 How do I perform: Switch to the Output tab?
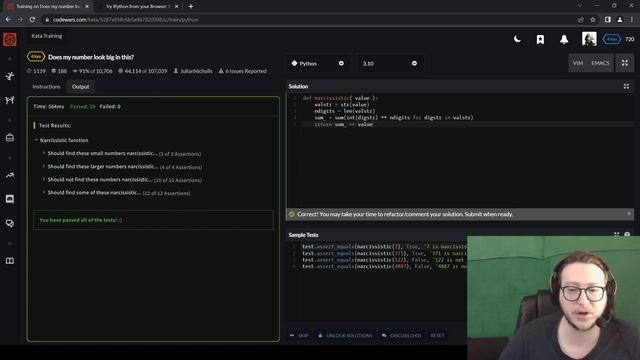point(80,87)
